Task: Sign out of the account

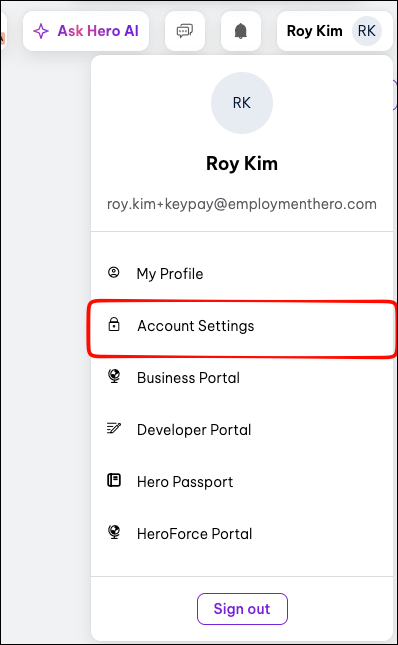Action: tap(242, 609)
